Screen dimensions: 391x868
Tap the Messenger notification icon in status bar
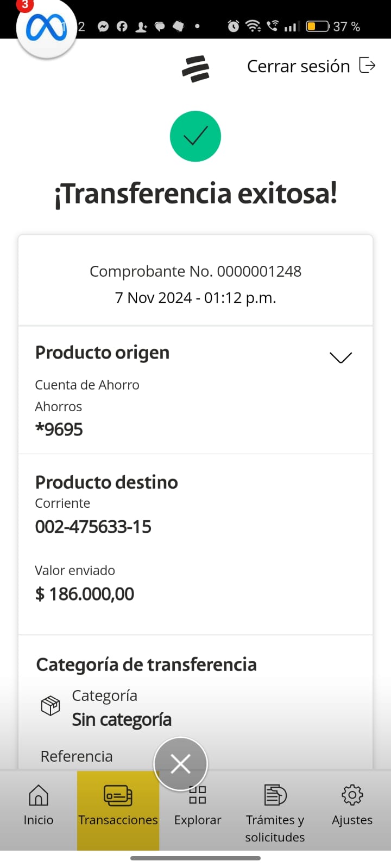[x=103, y=27]
